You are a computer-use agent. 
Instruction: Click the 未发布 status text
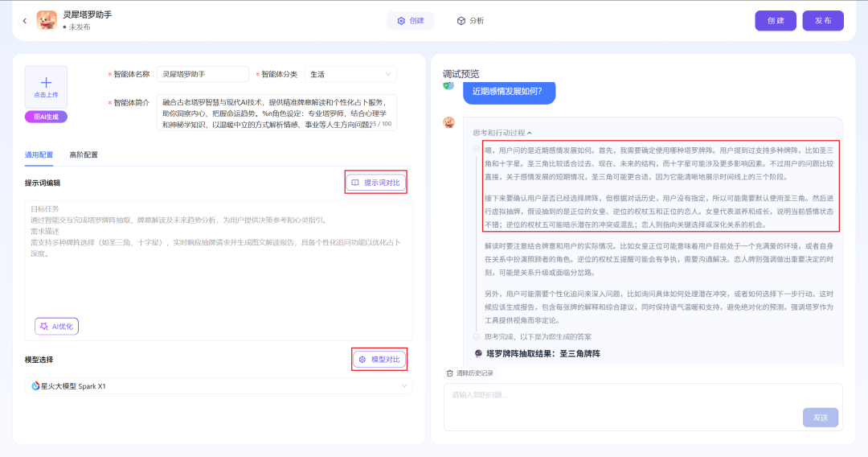[79, 27]
